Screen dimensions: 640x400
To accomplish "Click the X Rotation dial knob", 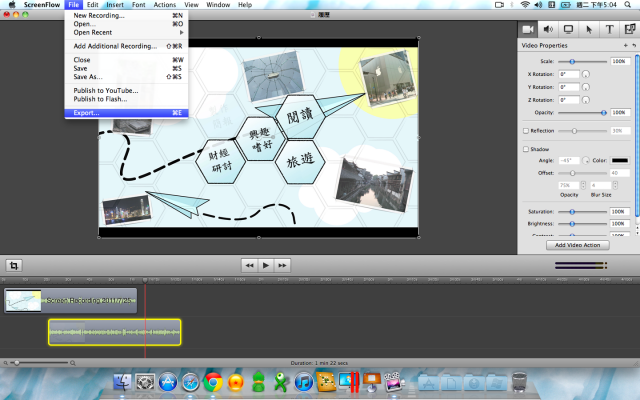I will 586,74.
